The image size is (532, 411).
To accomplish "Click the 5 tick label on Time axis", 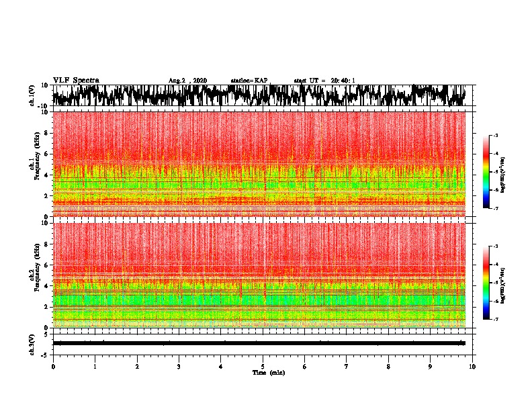I will (x=263, y=367).
